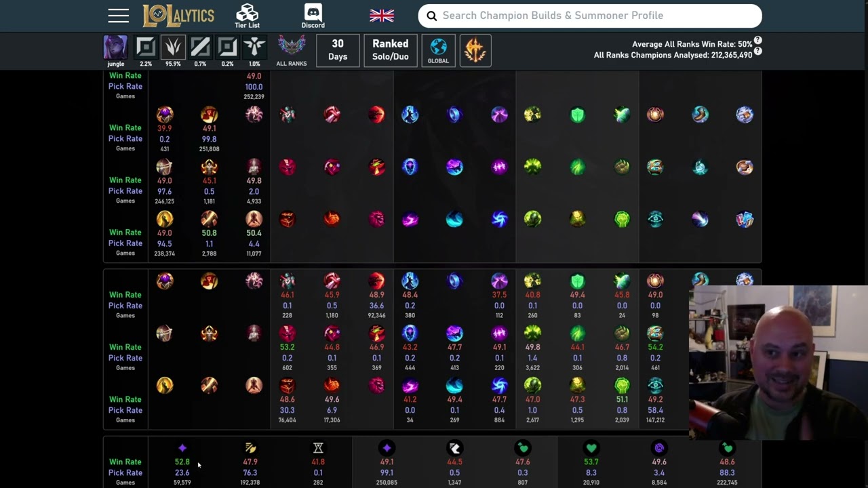Change language using the UK flag
Image resolution: width=868 pixels, height=488 pixels.
[382, 16]
